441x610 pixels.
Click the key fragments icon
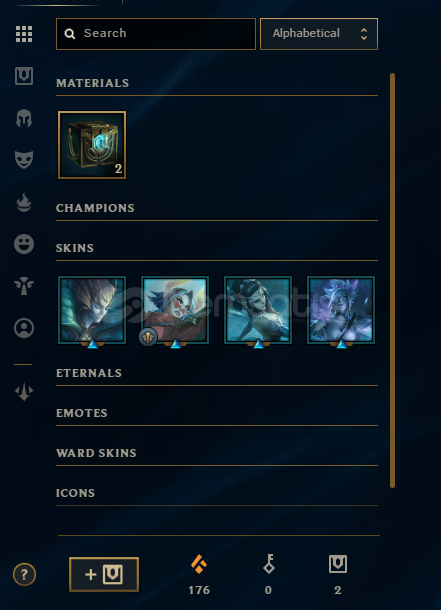268,564
